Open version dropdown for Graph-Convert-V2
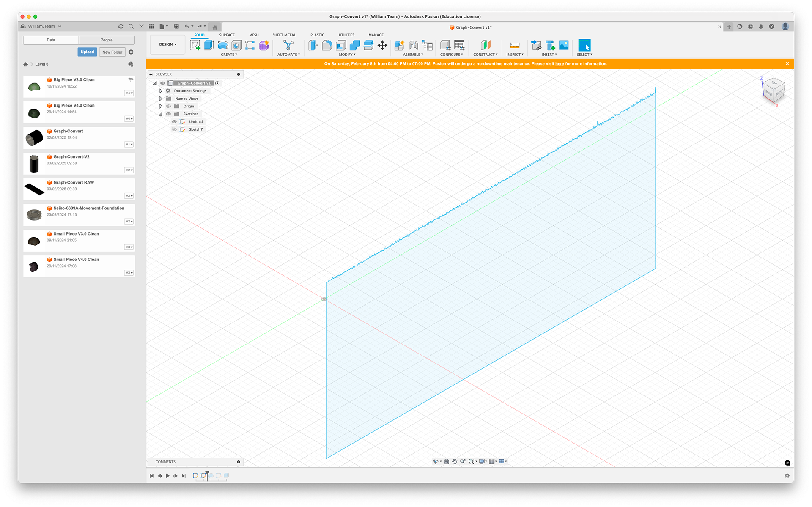Screen dimensions: 812x507 pos(129,170)
